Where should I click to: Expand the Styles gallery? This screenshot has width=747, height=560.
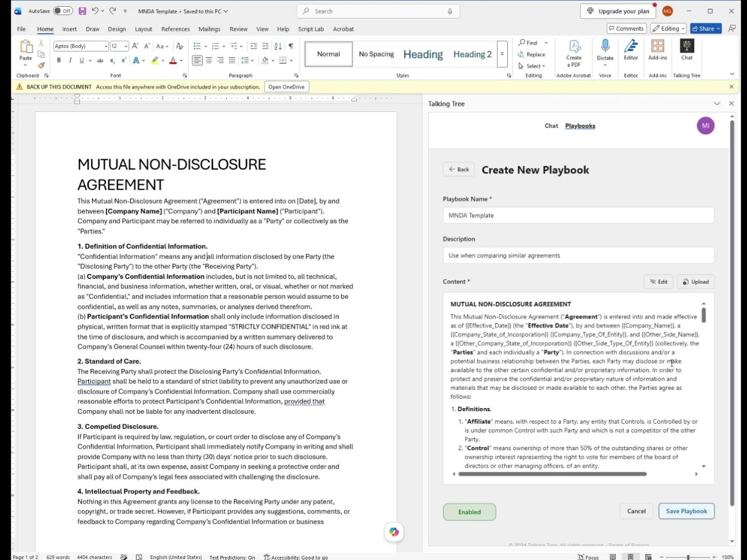tap(502, 54)
